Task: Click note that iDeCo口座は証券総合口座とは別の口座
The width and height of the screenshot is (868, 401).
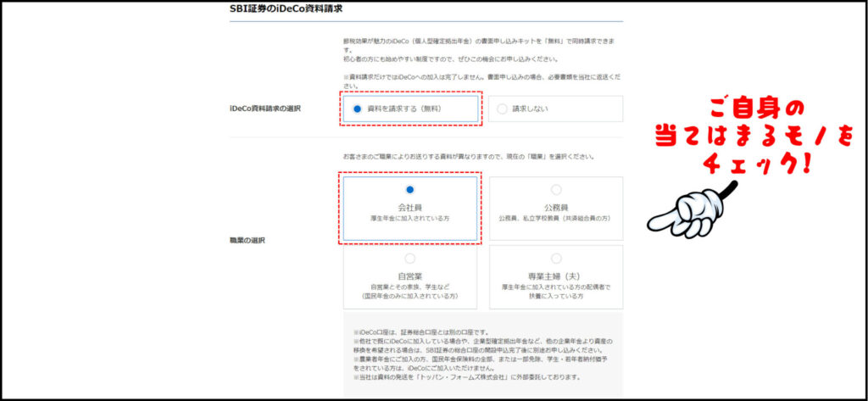Action: [420, 332]
